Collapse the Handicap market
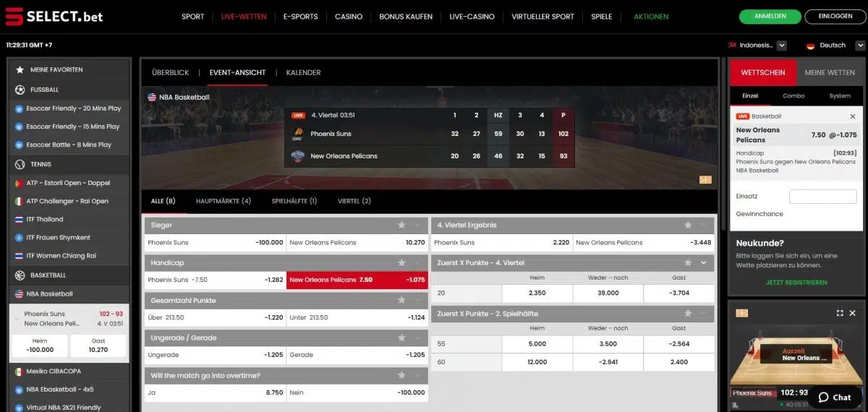The width and height of the screenshot is (868, 412). [417, 262]
